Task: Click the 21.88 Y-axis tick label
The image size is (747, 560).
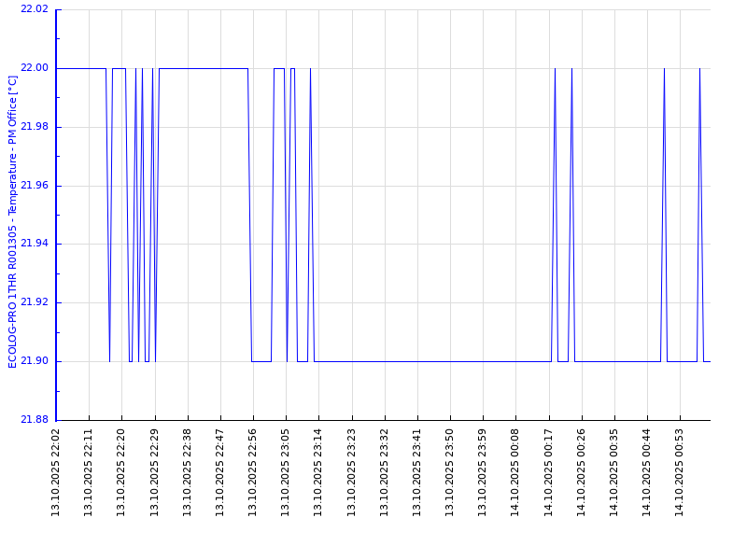Action: [35, 420]
